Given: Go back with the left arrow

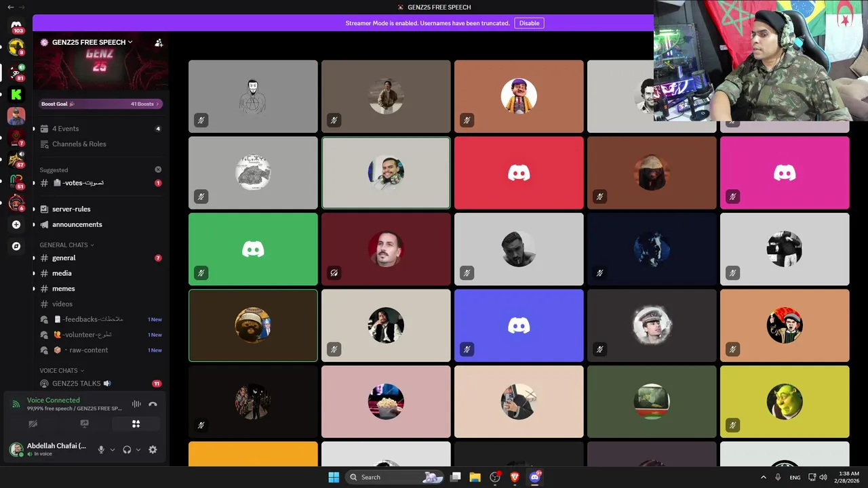Looking at the screenshot, I should 10,7.
